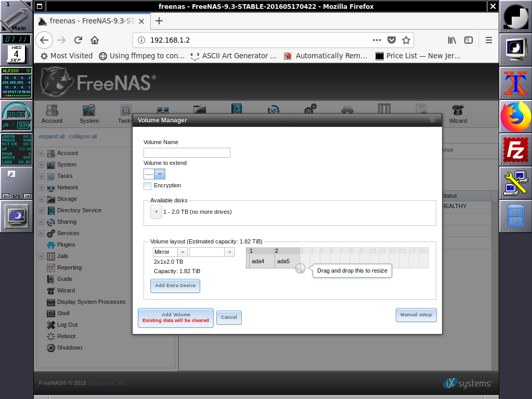Open the Wizard toolbar icon

click(x=458, y=114)
